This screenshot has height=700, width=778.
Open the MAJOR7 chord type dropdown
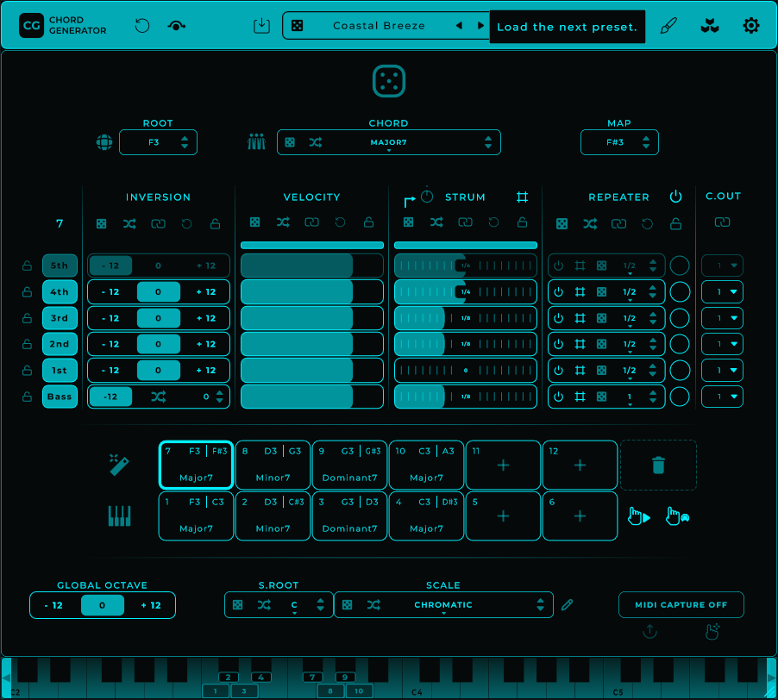388,142
